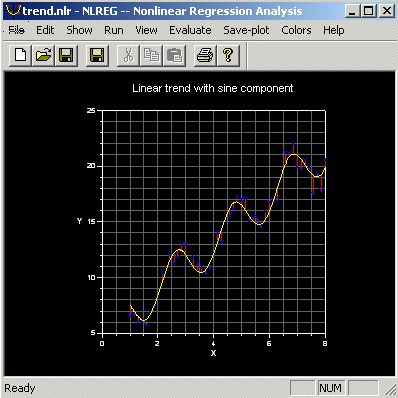Open the Colors menu

[296, 30]
